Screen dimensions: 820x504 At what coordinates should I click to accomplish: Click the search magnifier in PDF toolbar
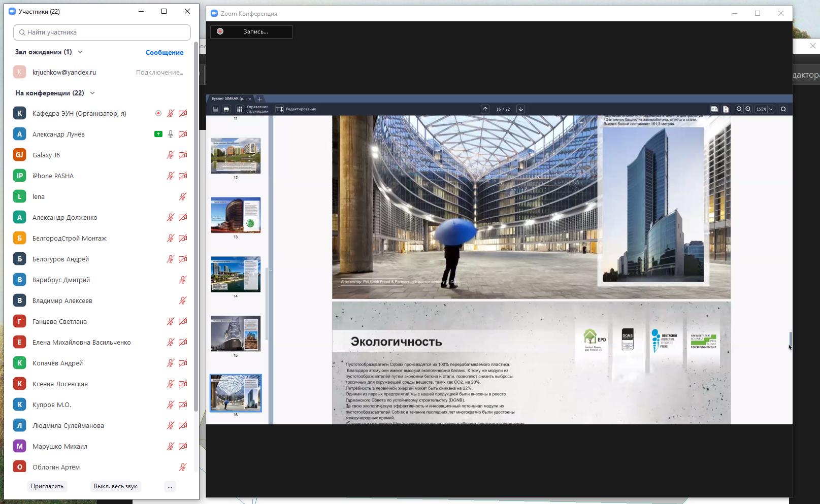click(783, 109)
